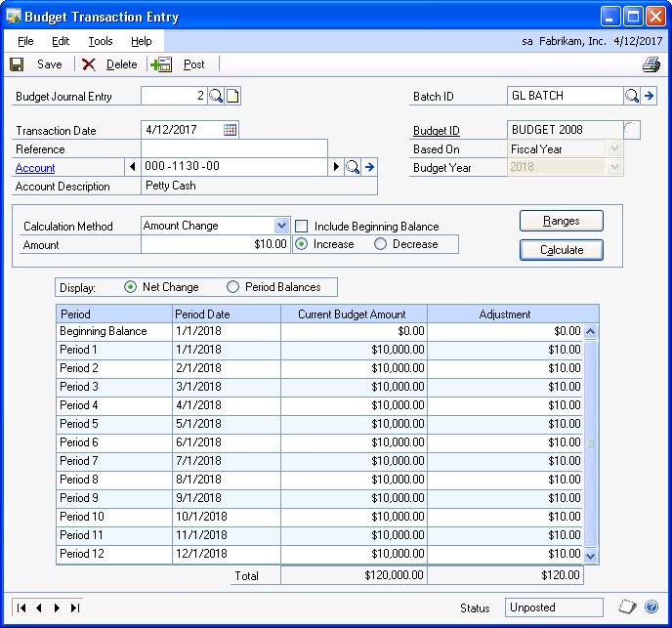
Task: Open the Account lookup magnifier
Action: [x=353, y=167]
